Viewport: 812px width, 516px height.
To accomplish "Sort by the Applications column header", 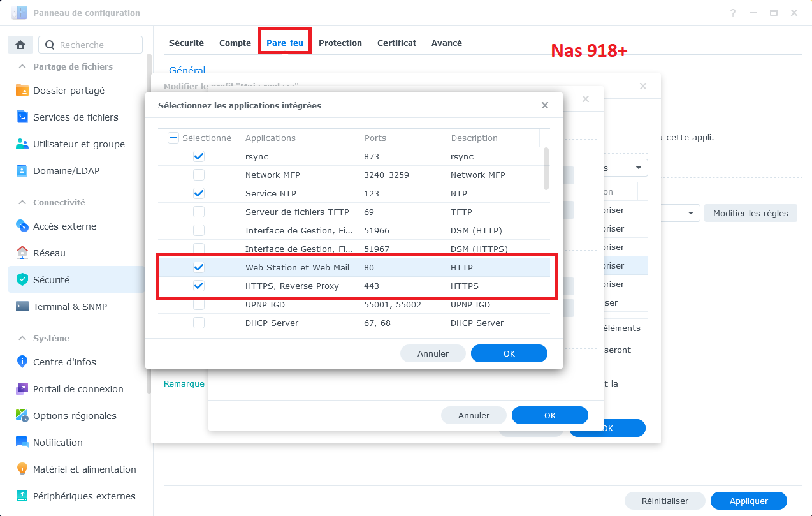I will click(299, 138).
